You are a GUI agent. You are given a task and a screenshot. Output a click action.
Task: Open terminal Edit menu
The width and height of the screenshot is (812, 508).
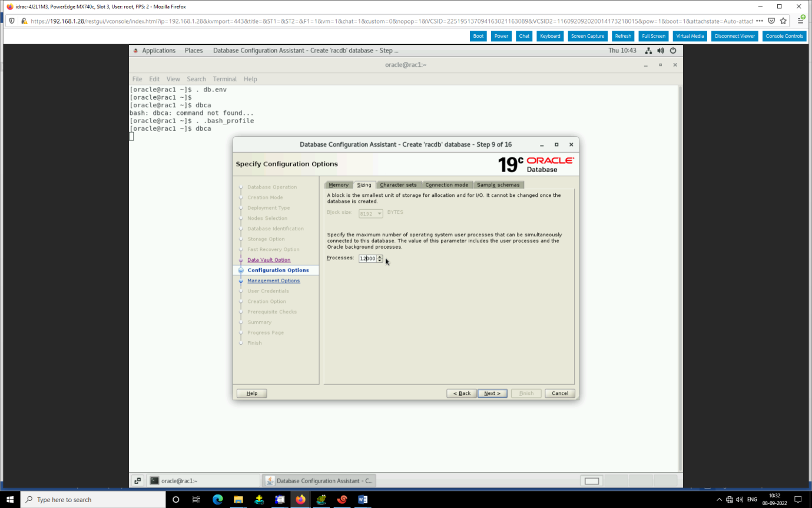tap(154, 79)
